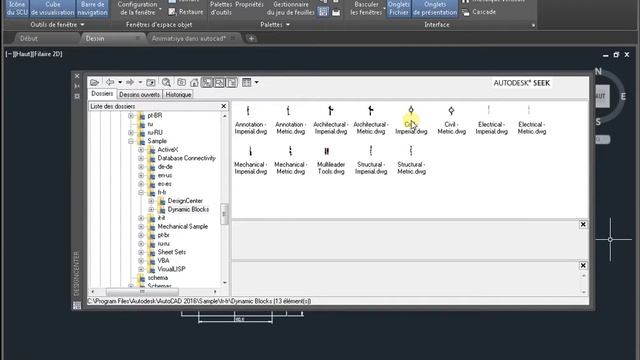Go back with the DesignCenter Back arrow
Screen dimensions: 640x360
coord(110,82)
